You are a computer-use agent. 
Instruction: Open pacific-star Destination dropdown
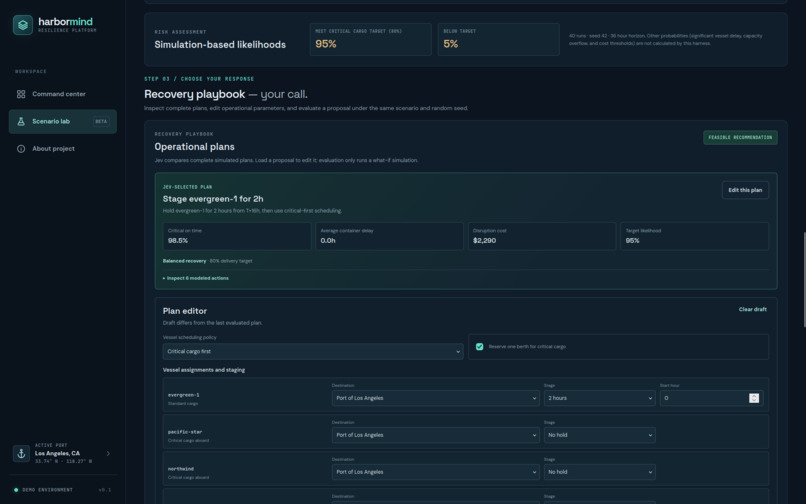(435, 435)
